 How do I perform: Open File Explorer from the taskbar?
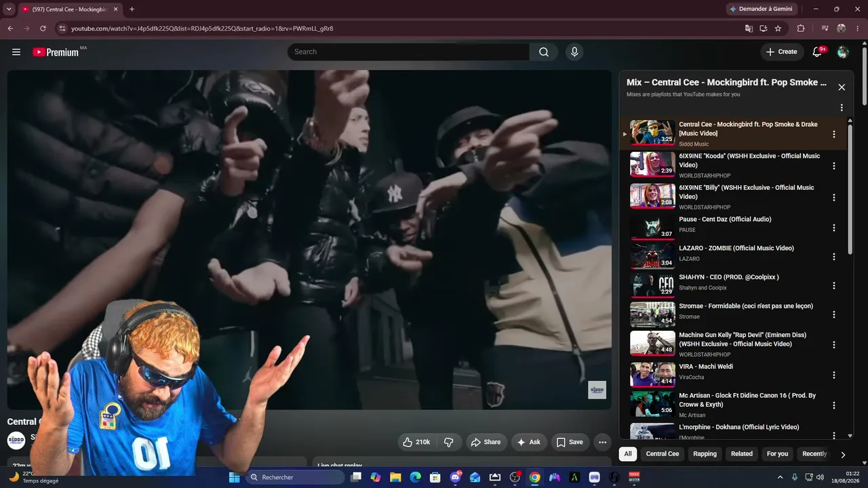click(395, 477)
